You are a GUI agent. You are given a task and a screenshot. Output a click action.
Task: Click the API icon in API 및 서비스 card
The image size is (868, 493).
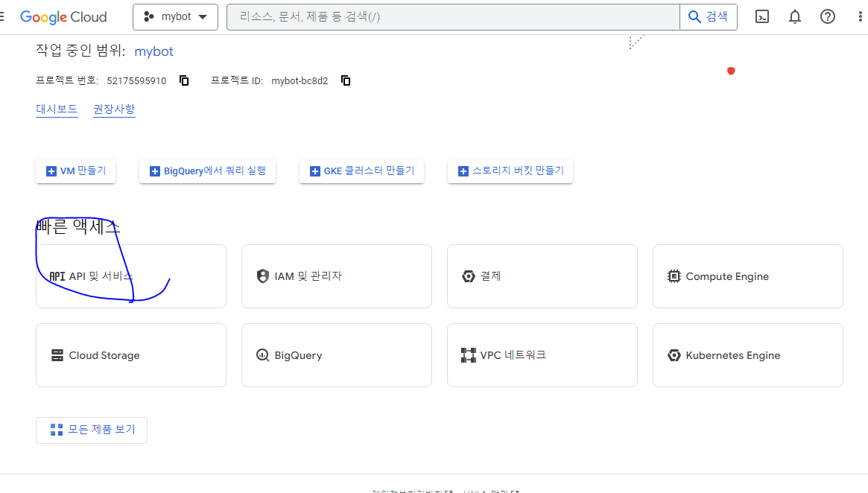[57, 276]
